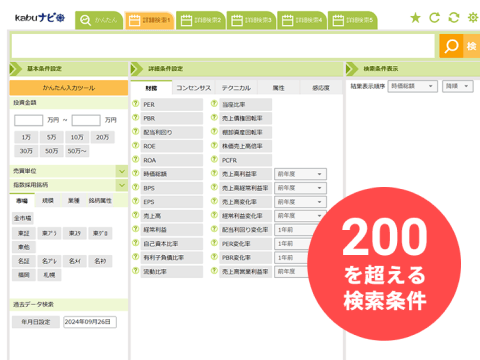Open help icon next to 売上高利益率
This screenshot has height=360, width=480.
click(x=214, y=173)
